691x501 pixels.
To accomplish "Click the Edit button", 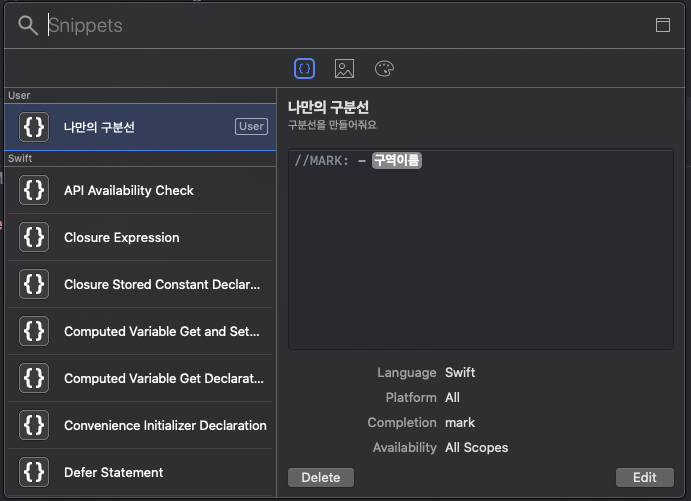I will 645,478.
